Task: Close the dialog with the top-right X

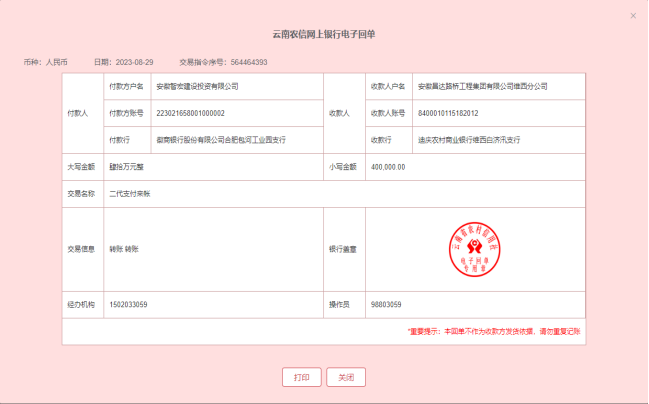Action: [x=633, y=16]
